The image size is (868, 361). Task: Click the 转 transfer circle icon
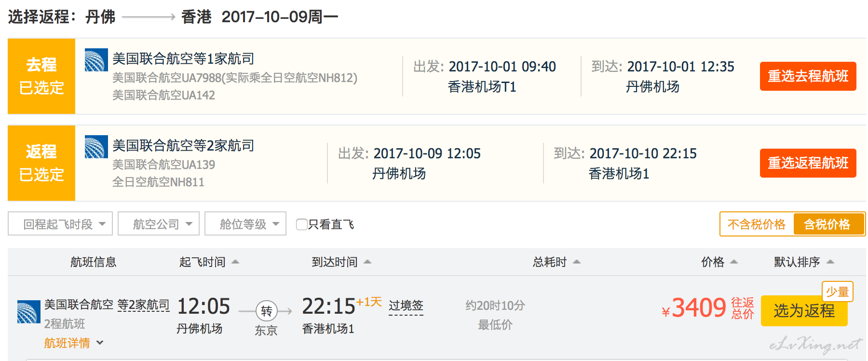[x=266, y=311]
